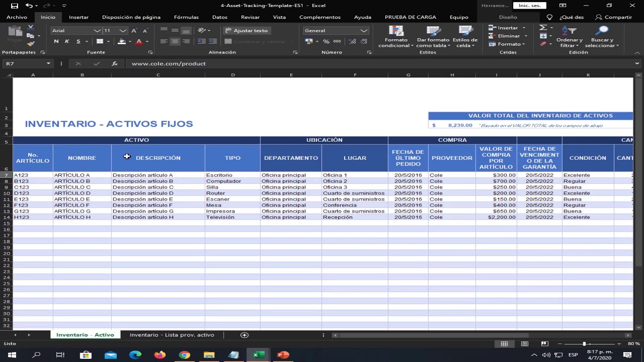Open the Fórmulas ribbon tab

point(186,17)
